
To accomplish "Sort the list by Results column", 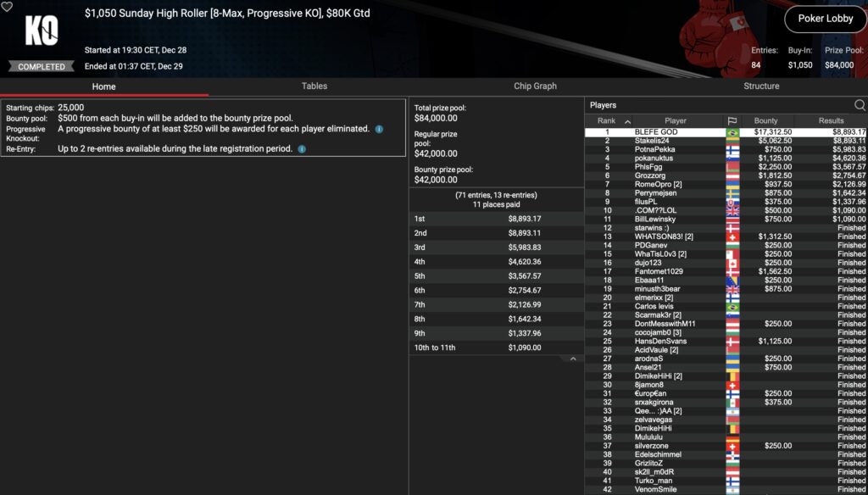I will (x=831, y=121).
